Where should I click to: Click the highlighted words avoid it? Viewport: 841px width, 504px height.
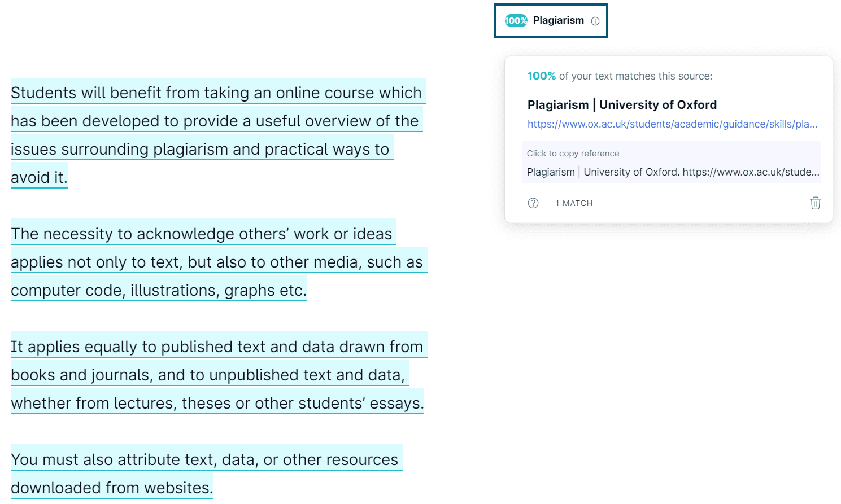(37, 177)
